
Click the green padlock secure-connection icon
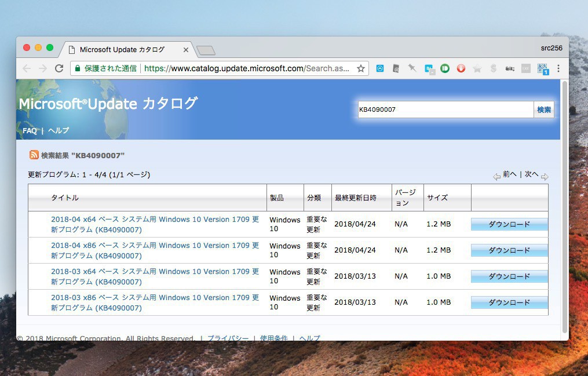pyautogui.click(x=77, y=68)
